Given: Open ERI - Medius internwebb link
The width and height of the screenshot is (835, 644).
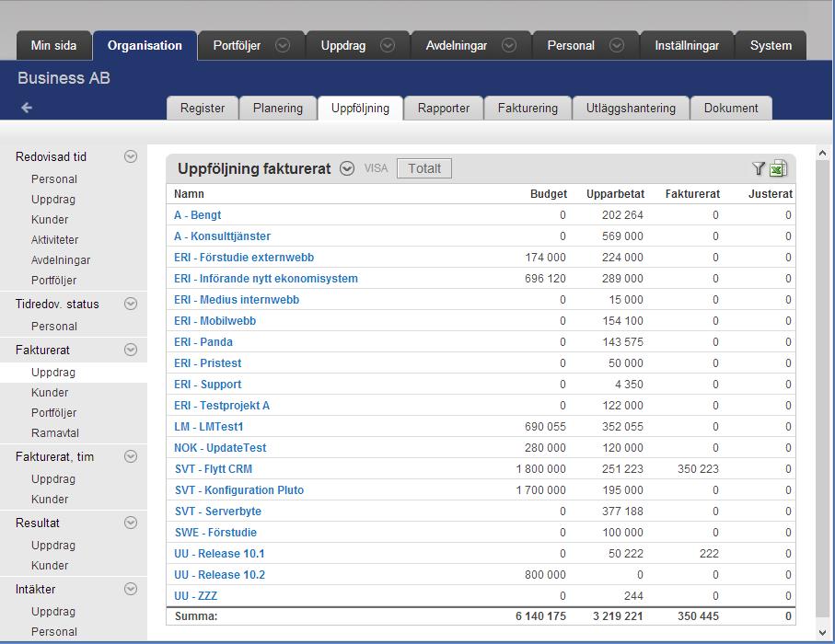Looking at the screenshot, I should 237,300.
